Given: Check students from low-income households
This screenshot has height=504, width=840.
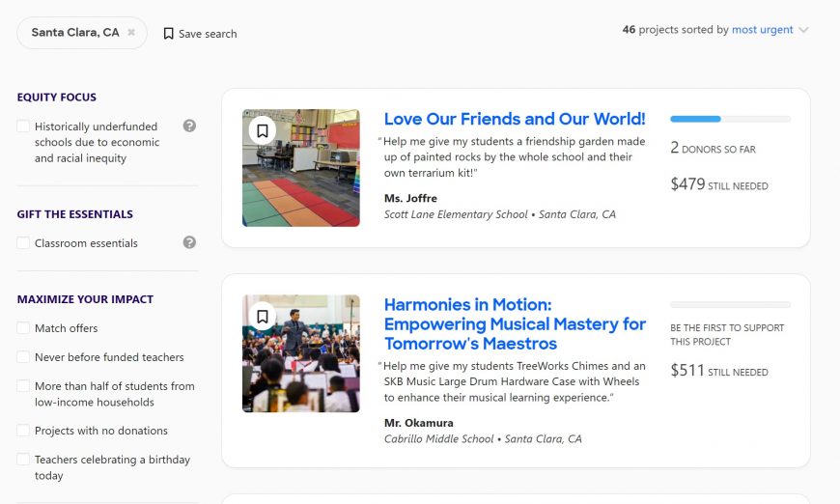Looking at the screenshot, I should tap(23, 386).
